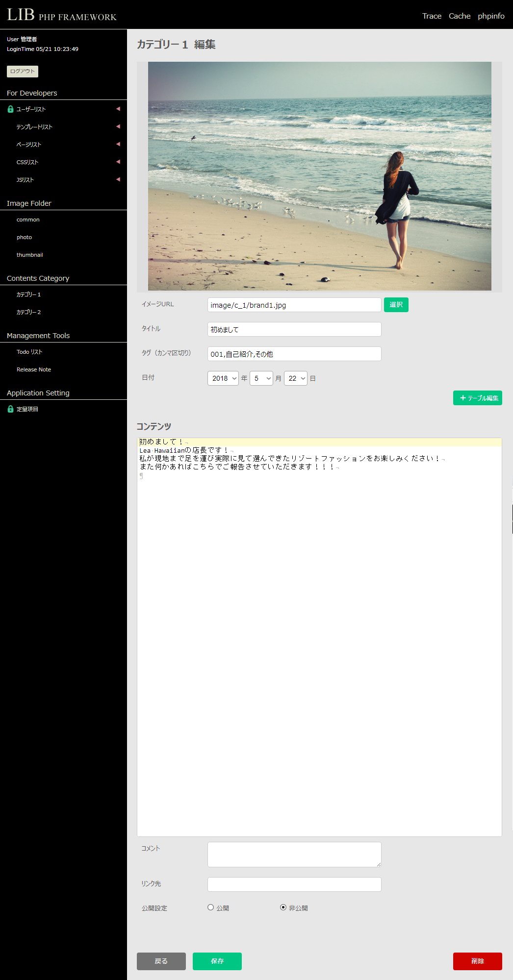Open the month dropdown showing 5
This screenshot has height=980, width=513.
pyautogui.click(x=261, y=378)
